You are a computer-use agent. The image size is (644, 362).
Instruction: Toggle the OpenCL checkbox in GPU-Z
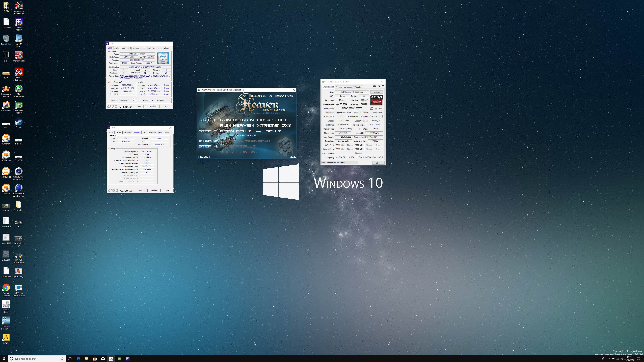337,157
